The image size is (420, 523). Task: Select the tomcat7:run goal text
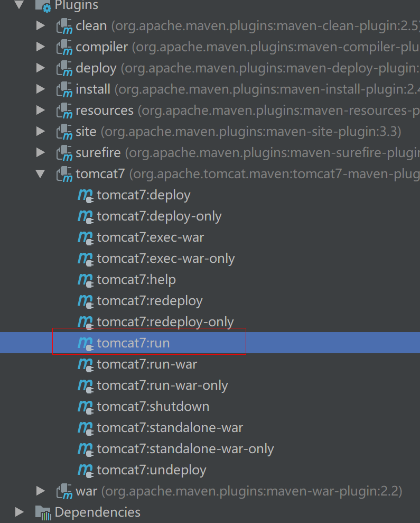pyautogui.click(x=133, y=343)
